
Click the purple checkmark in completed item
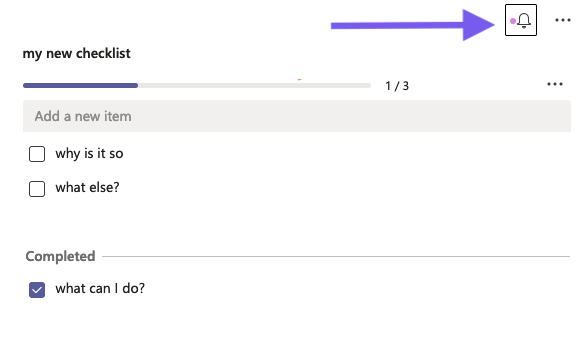pyautogui.click(x=37, y=290)
